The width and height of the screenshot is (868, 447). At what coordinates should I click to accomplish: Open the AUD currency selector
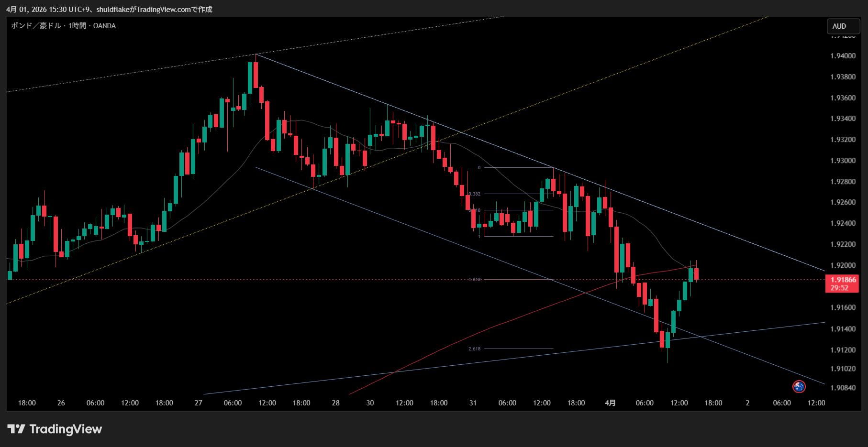tap(843, 26)
